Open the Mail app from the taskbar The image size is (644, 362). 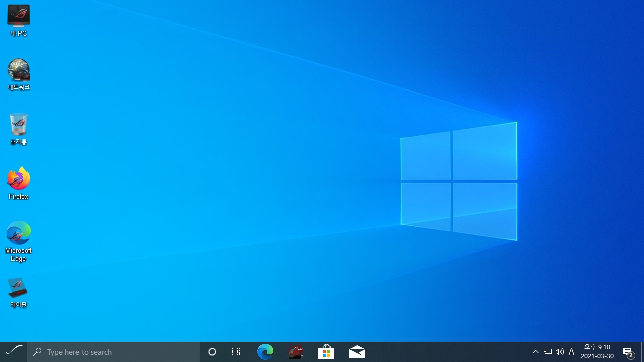[x=357, y=352]
